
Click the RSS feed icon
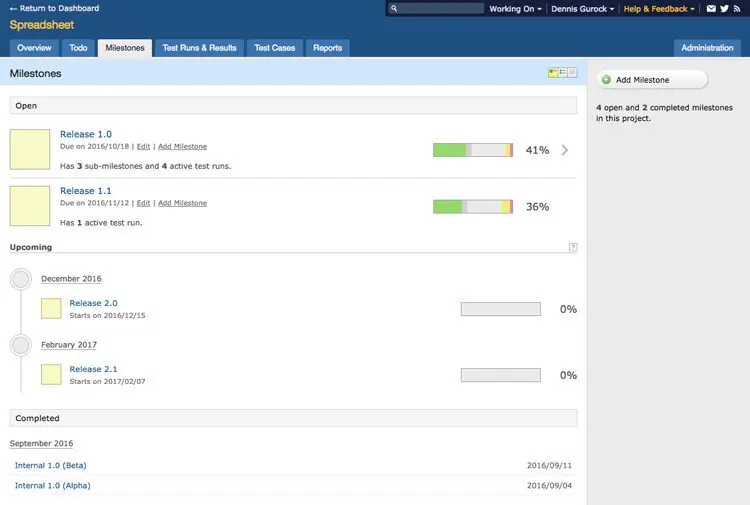(x=737, y=9)
